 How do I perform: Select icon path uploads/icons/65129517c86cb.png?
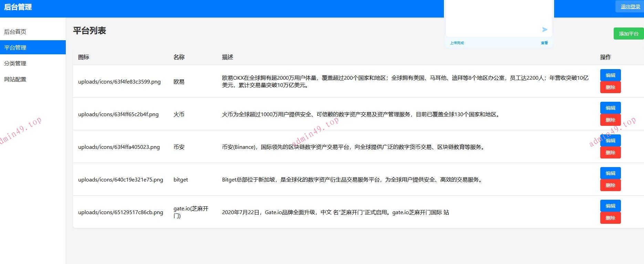(x=121, y=212)
